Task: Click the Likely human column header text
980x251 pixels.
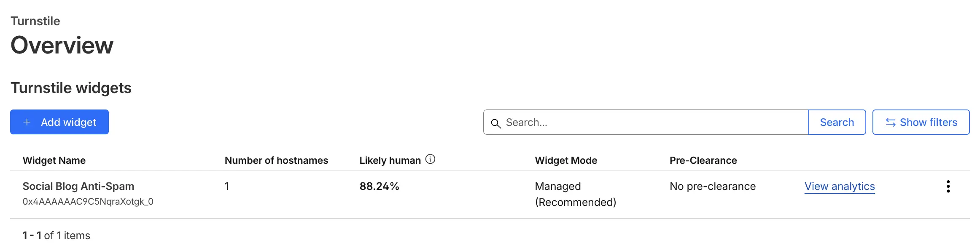Action: pyautogui.click(x=390, y=160)
